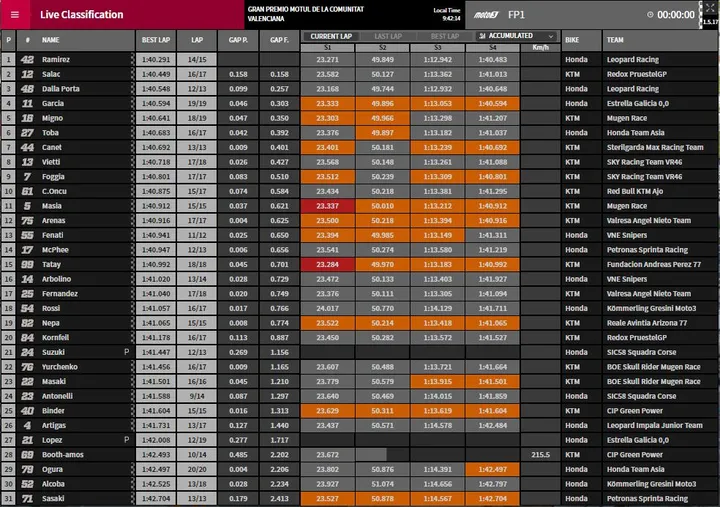Click Antonelli's lap count 9/14
720x507 pixels.
click(x=197, y=396)
